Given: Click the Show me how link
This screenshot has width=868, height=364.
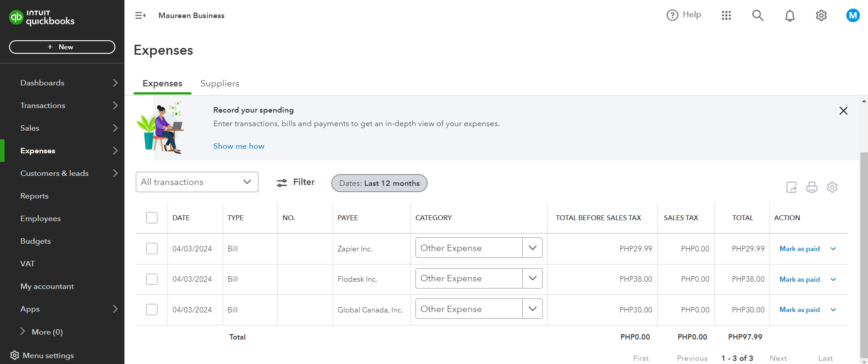Looking at the screenshot, I should [x=238, y=146].
